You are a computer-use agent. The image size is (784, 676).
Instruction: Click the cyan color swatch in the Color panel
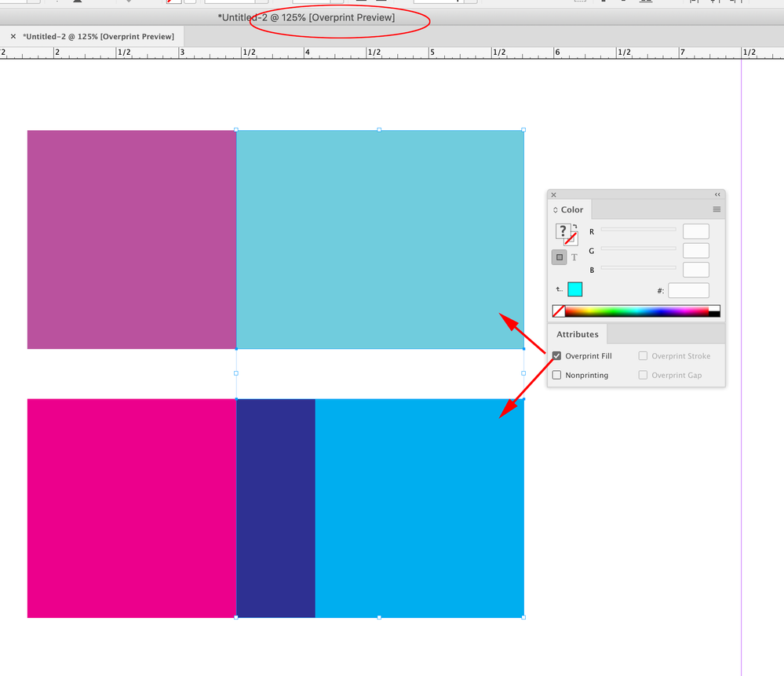pyautogui.click(x=574, y=289)
